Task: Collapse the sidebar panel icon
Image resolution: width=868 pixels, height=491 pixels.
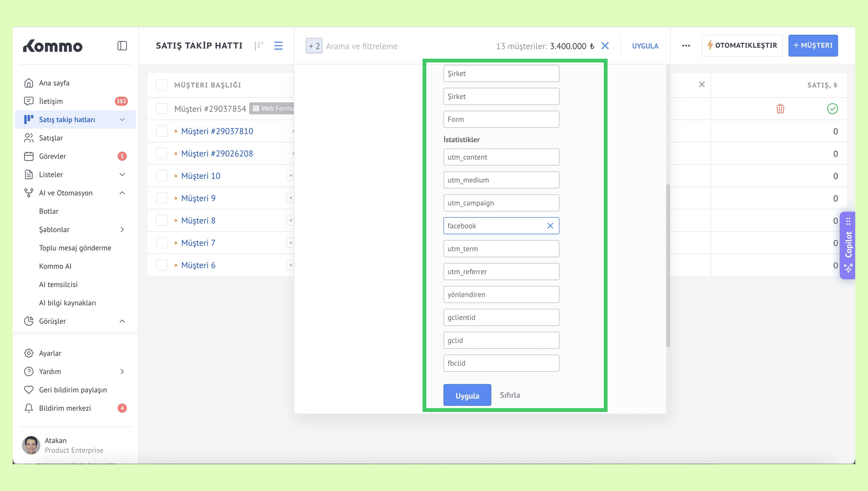Action: click(x=122, y=46)
